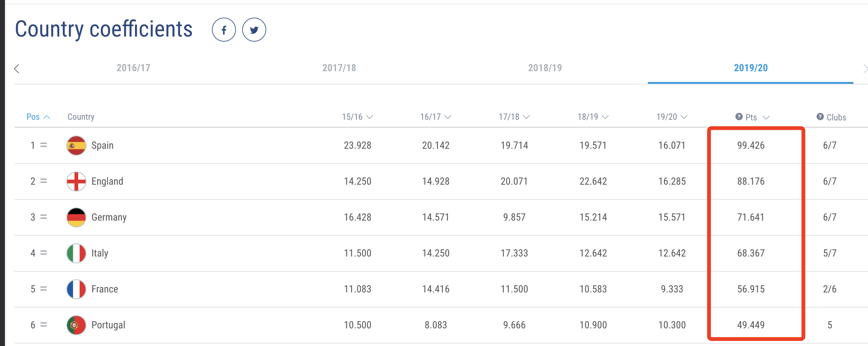Screen dimensions: 868x346
Task: Sort by the 17/18 column
Action: point(514,117)
